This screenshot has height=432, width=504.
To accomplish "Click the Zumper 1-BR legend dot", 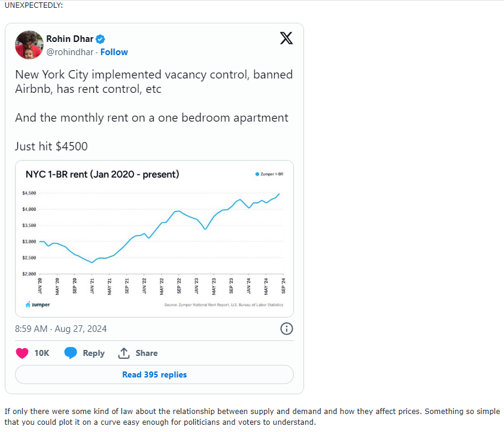I will (257, 174).
